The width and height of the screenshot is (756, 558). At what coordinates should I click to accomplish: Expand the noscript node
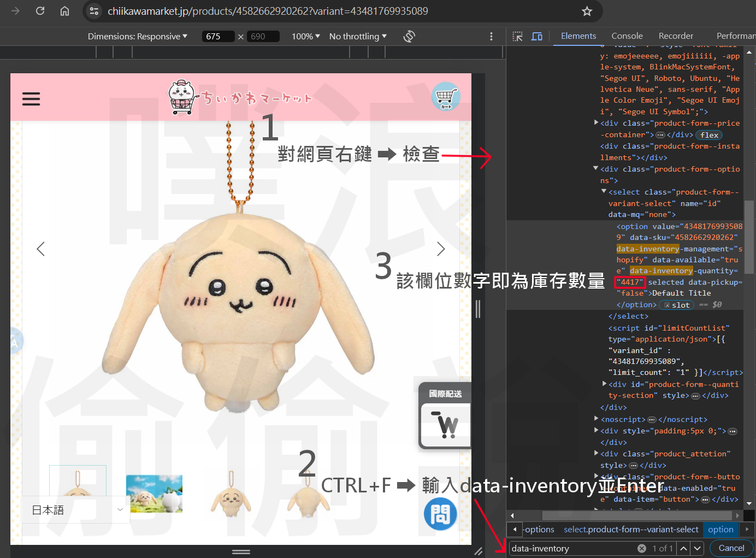click(596, 419)
